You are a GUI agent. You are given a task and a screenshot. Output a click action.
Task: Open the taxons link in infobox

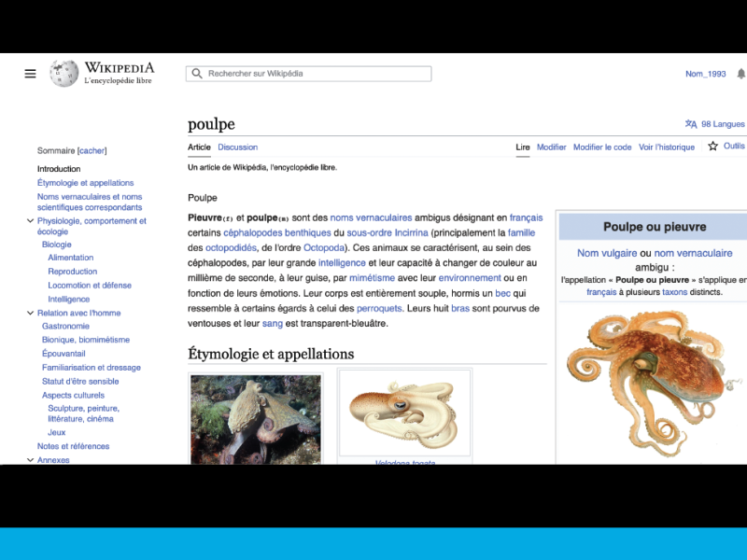click(674, 292)
